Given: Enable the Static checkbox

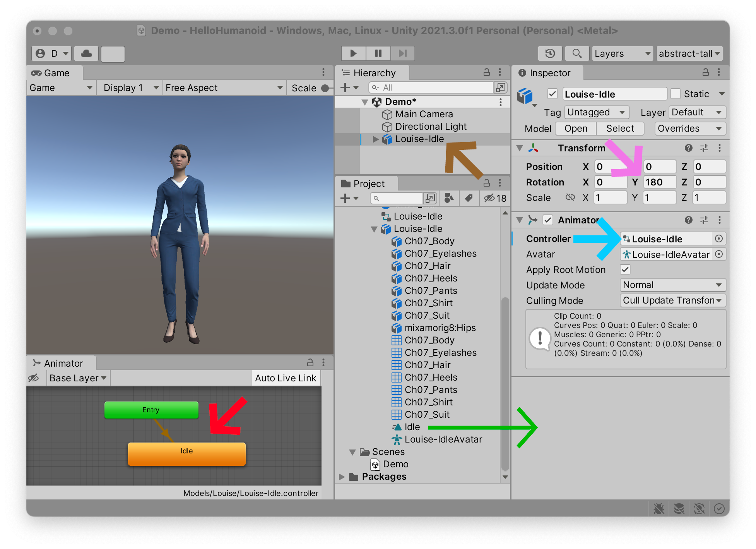Looking at the screenshot, I should 676,94.
